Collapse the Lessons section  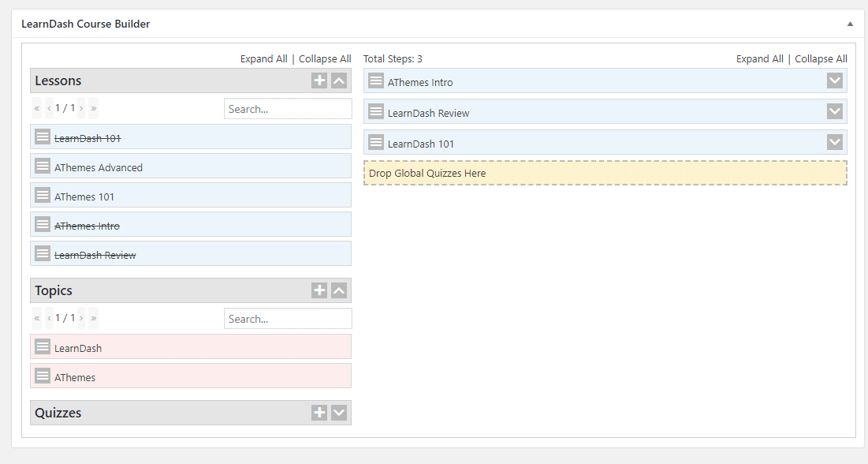pos(339,80)
